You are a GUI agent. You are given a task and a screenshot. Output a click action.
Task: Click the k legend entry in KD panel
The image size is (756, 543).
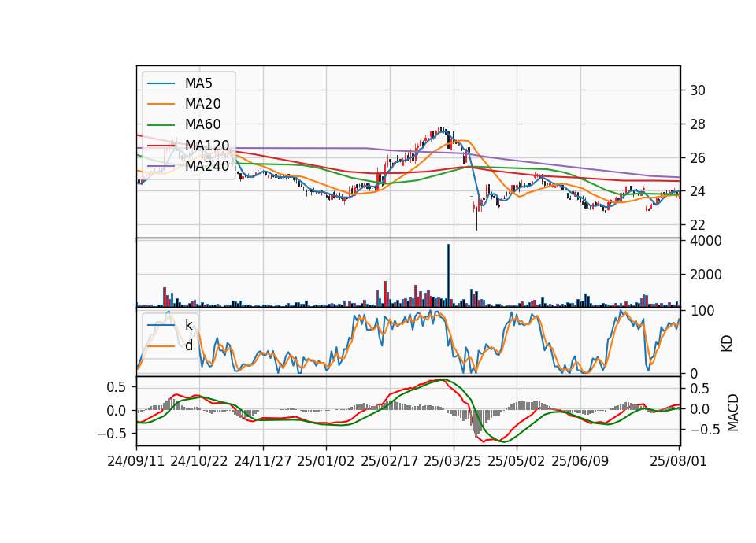click(x=188, y=325)
